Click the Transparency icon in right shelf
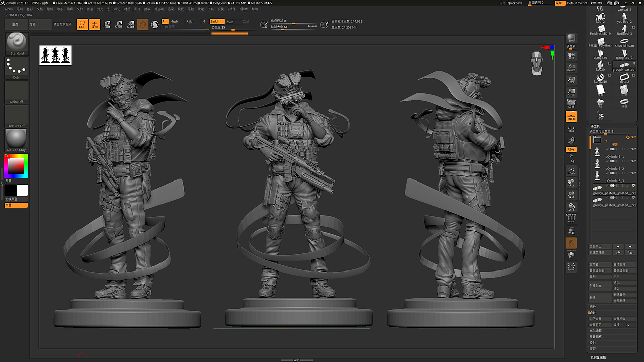644x362 pixels. [x=571, y=231]
